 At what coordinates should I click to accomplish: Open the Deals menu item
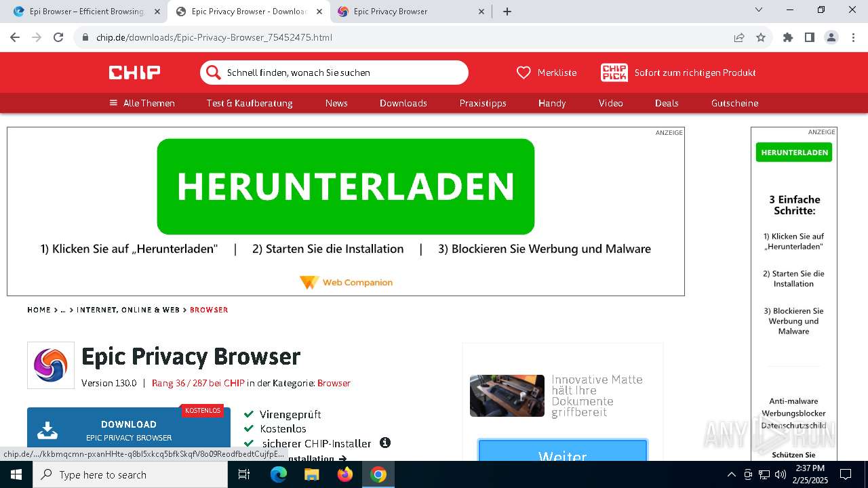click(667, 103)
